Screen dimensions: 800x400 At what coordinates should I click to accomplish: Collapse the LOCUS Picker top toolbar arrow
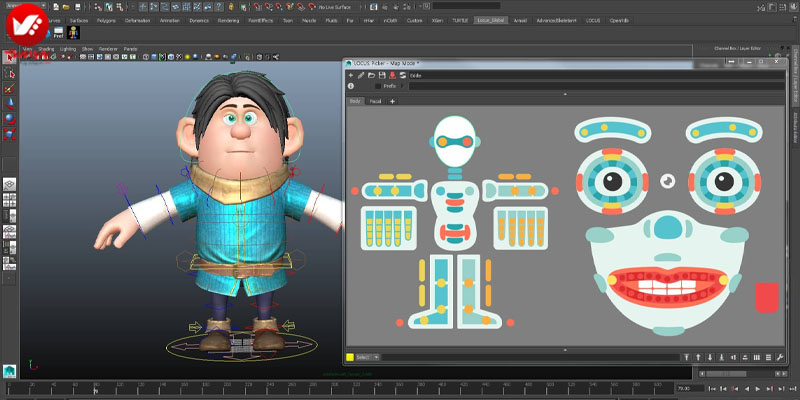(565, 94)
